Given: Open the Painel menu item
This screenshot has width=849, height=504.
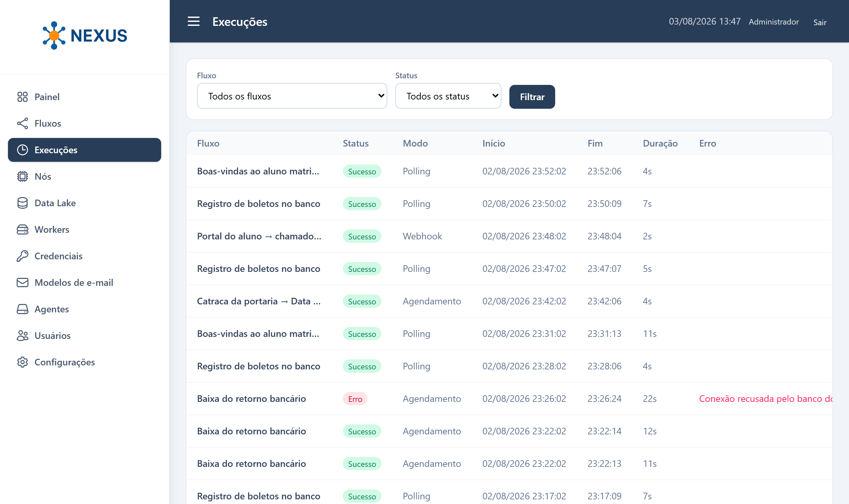Looking at the screenshot, I should [x=85, y=97].
